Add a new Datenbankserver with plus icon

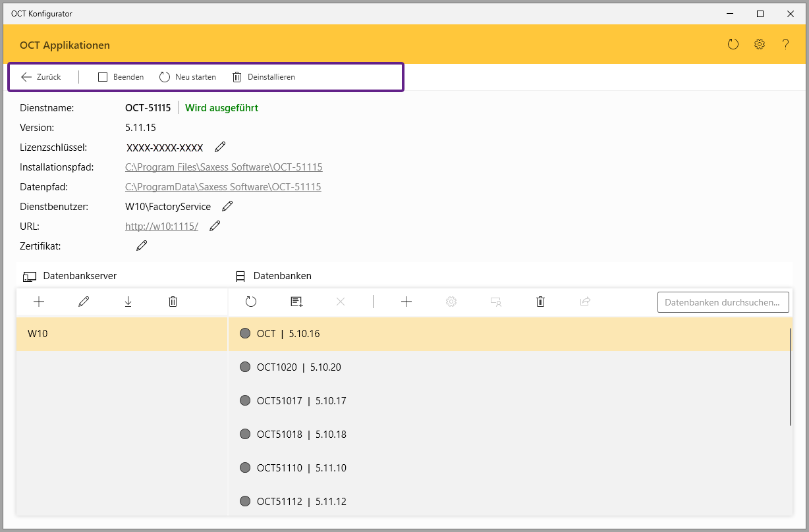click(x=39, y=302)
